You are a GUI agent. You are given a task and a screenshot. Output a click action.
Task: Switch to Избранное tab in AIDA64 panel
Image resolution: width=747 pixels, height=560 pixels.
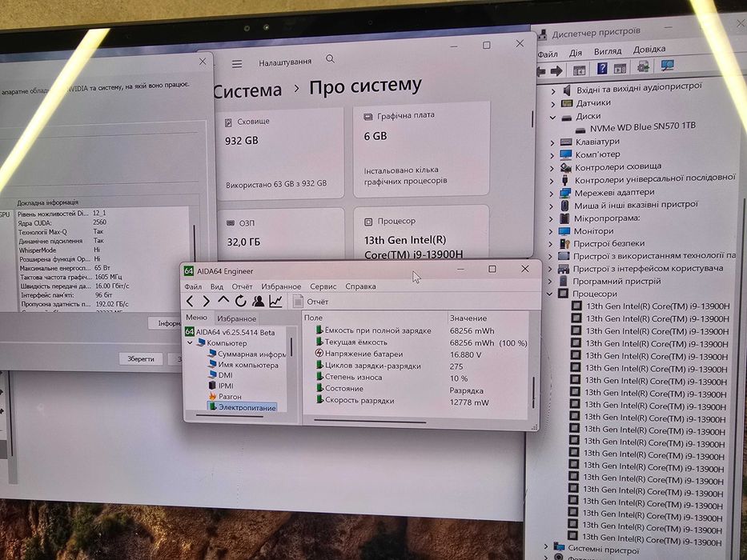(237, 318)
